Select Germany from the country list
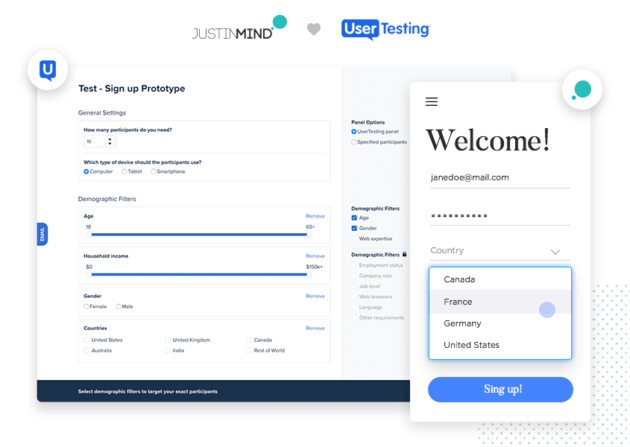 pyautogui.click(x=500, y=323)
